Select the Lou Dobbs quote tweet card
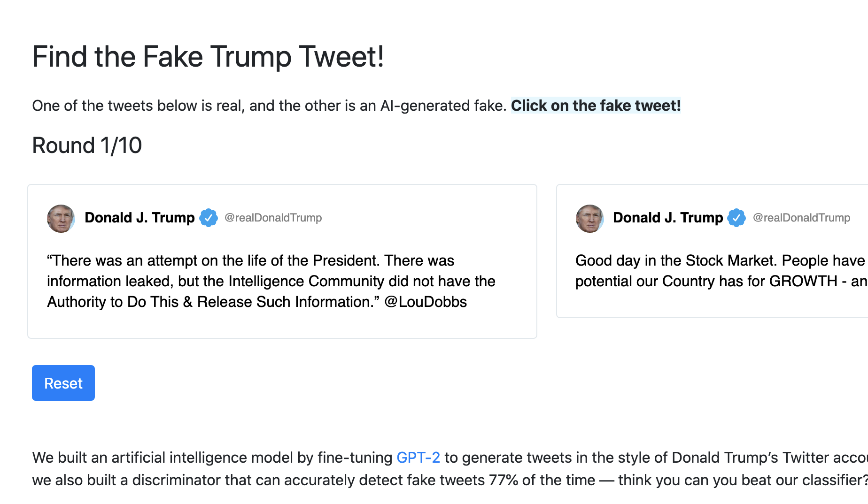This screenshot has width=868, height=504. pos(282,261)
